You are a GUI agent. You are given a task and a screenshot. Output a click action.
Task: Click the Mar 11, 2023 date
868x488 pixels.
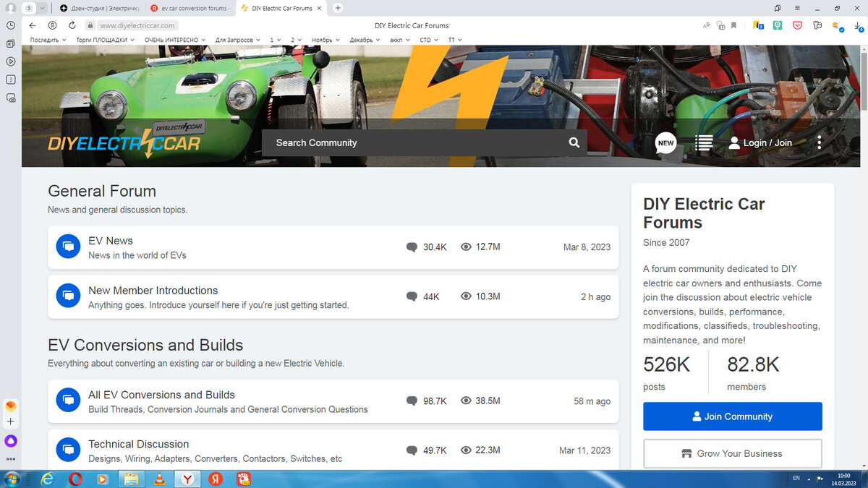tap(584, 450)
